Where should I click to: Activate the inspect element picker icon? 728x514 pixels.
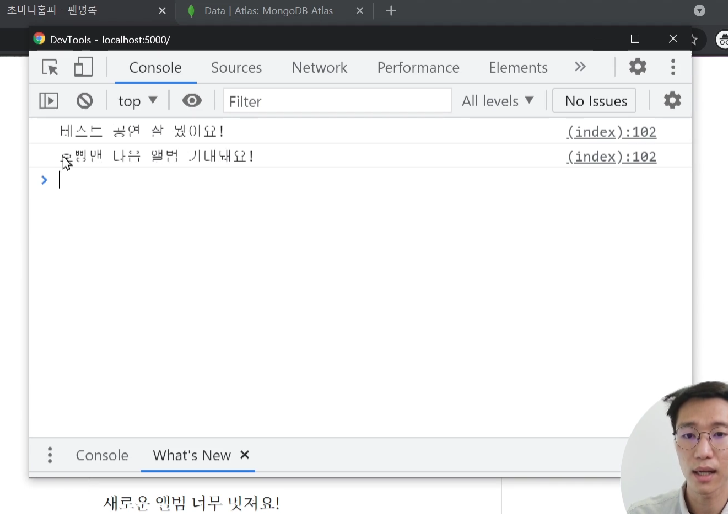point(50,67)
